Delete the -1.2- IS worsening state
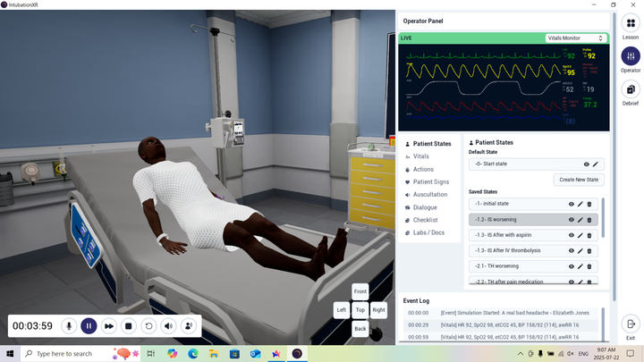644x362 pixels. pos(589,220)
